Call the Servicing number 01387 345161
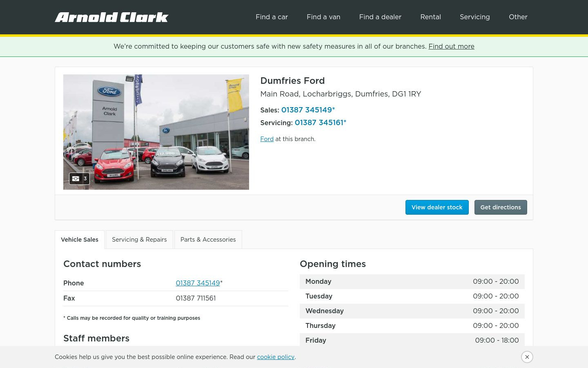The height and width of the screenshot is (368, 588). point(320,123)
